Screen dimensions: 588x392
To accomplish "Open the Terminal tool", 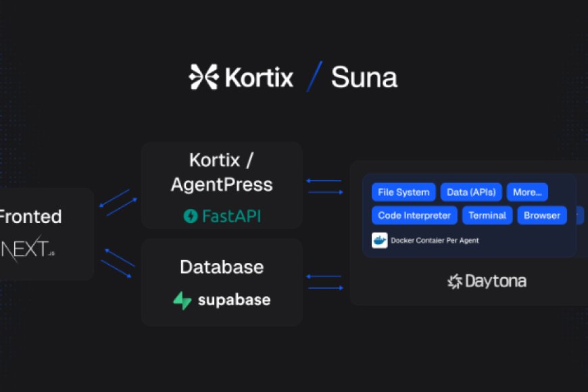I will 487,216.
